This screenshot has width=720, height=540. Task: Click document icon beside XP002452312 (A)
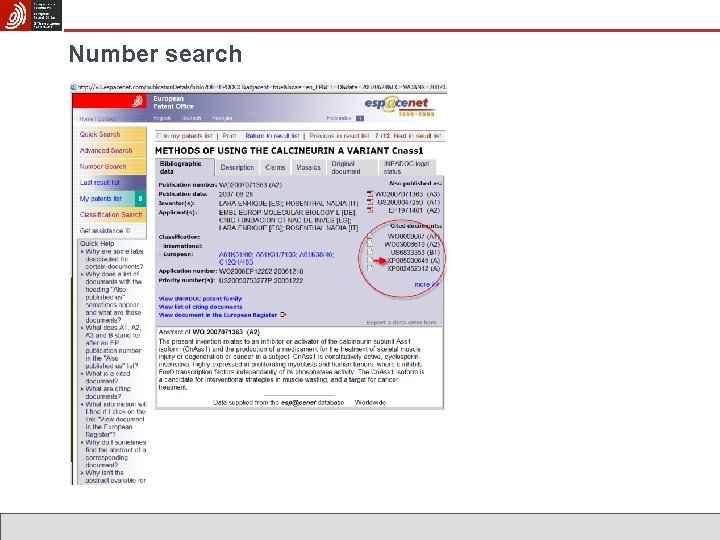(370, 268)
